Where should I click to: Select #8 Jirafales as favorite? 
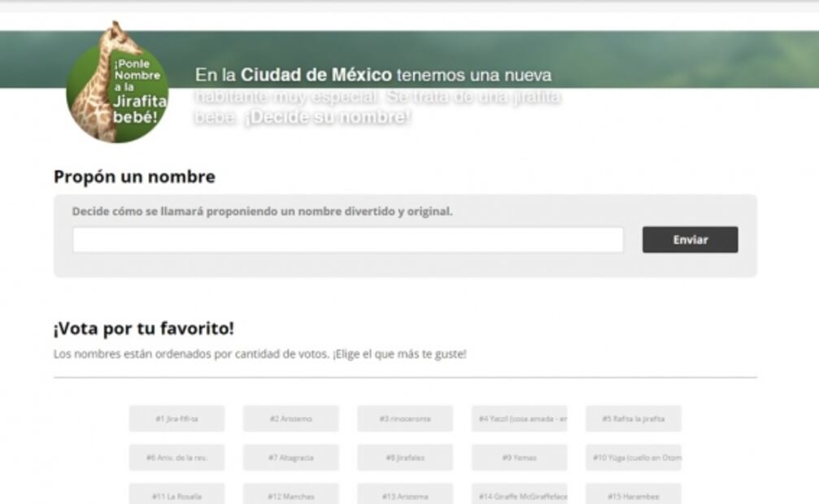click(x=405, y=458)
